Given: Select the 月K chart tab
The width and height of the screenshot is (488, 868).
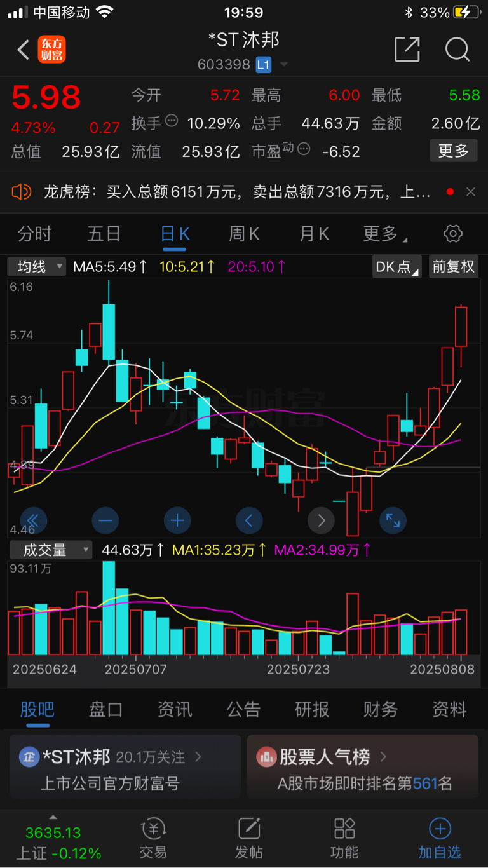Looking at the screenshot, I should pos(314,234).
